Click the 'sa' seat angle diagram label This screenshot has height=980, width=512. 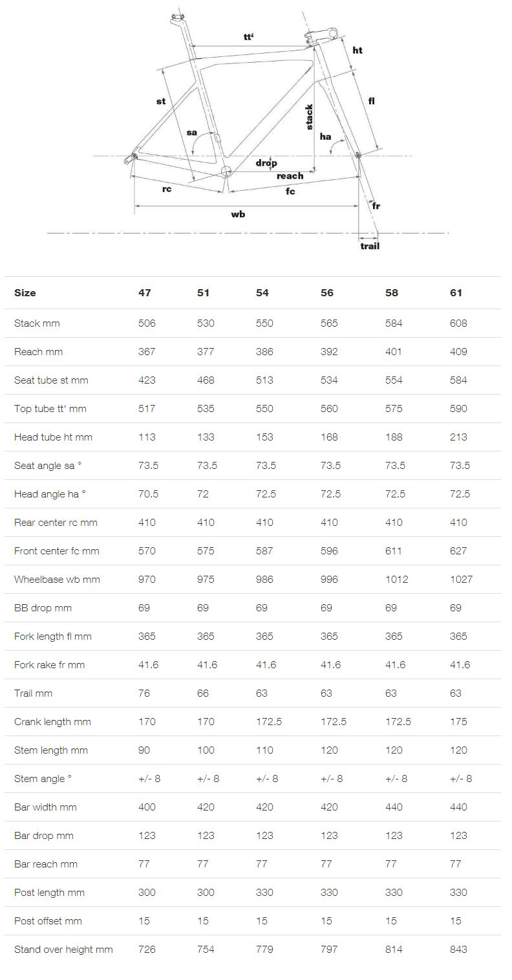(x=192, y=133)
